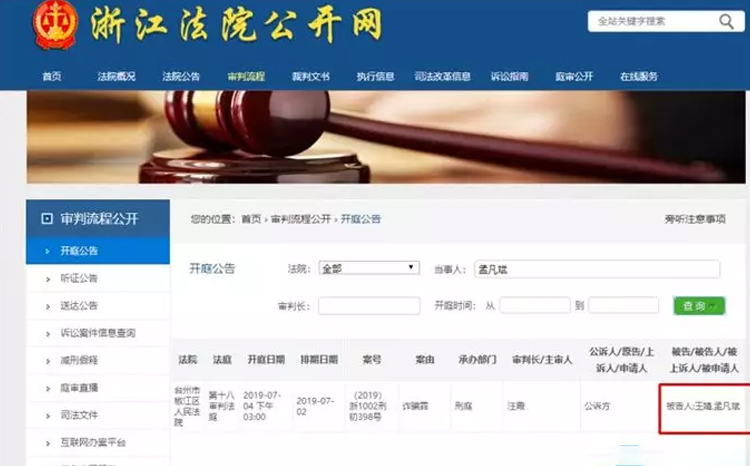Click the 法庭 column header

point(222,359)
